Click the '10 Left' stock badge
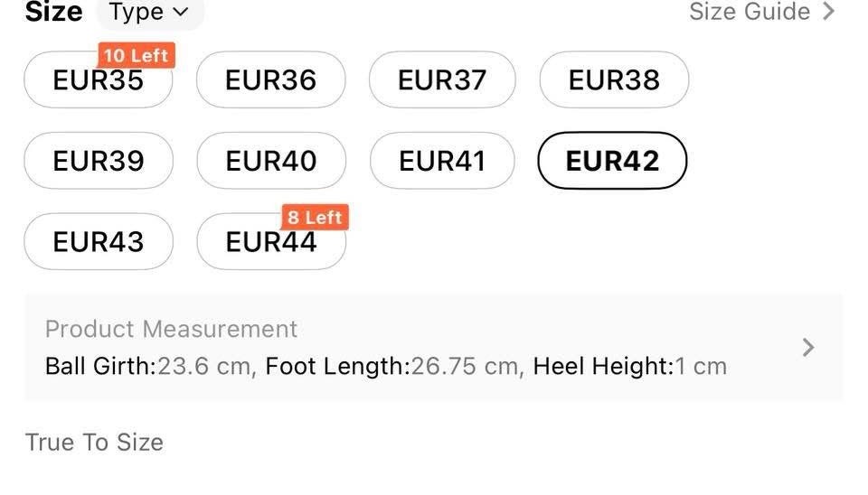The image size is (868, 495). tap(136, 56)
